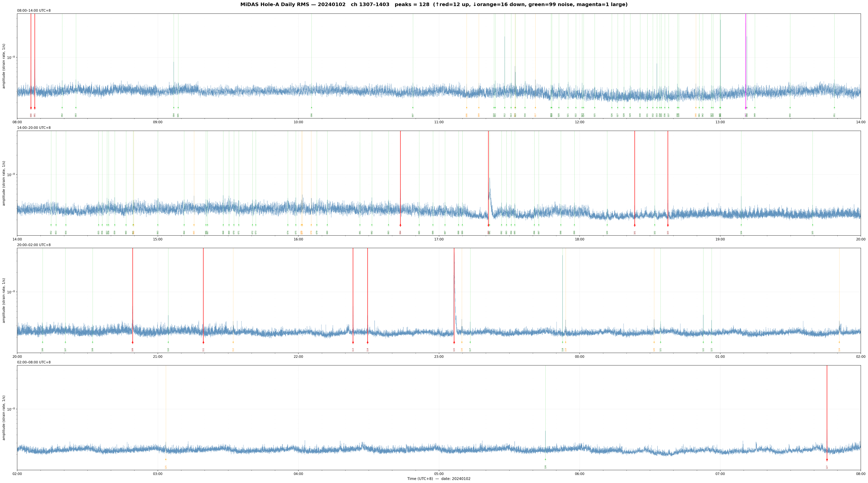Click the 07:00 time tick label
The height and width of the screenshot is (483, 868).
click(x=720, y=474)
